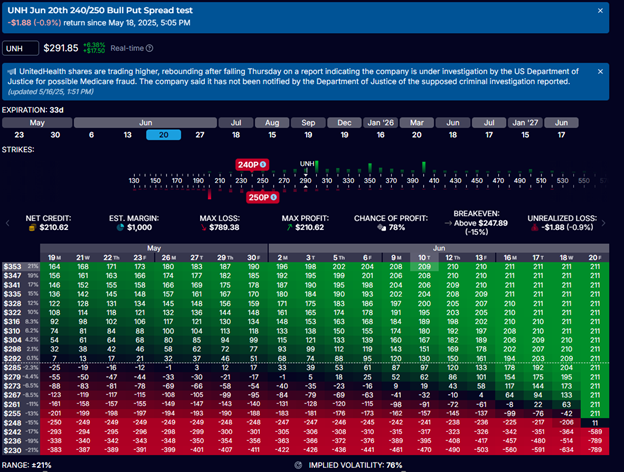The width and height of the screenshot is (624, 472).
Task: Click the Real-time help question icon
Action: coord(149,48)
